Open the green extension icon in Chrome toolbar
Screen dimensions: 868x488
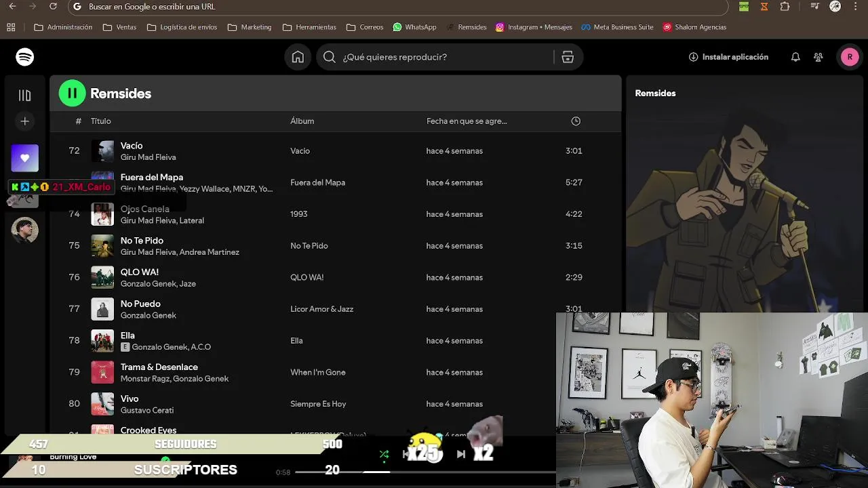click(744, 7)
